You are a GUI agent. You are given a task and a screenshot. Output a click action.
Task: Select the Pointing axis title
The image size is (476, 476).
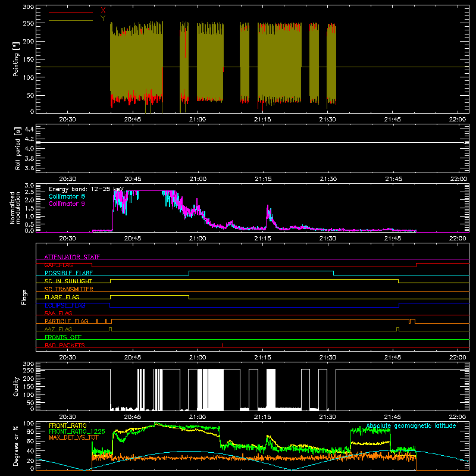tap(16, 59)
